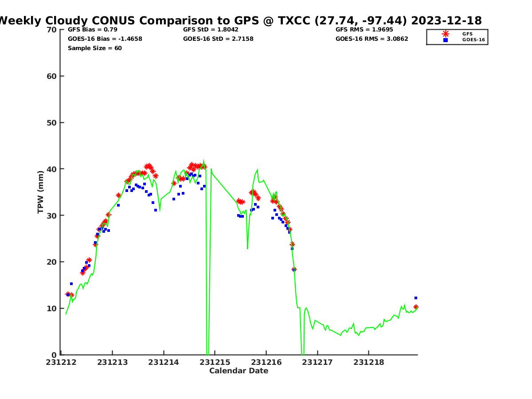Click the x-axis date label 231215

coord(215,362)
